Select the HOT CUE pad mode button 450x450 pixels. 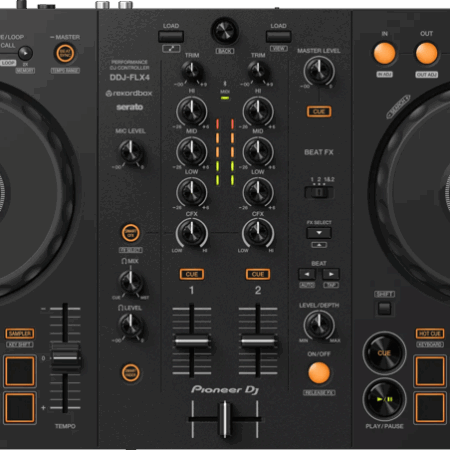point(430,334)
